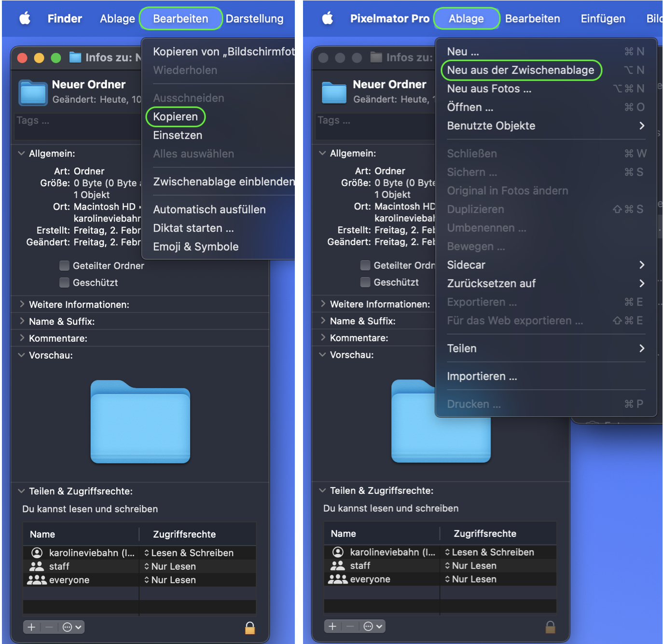Enable Geschützt checkbox in the Finder screenshot
Viewport: 663px width, 644px height.
64,282
